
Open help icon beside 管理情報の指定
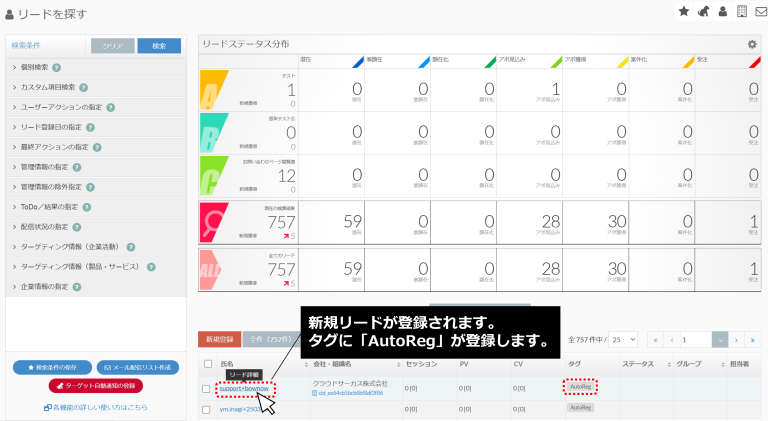(77, 167)
